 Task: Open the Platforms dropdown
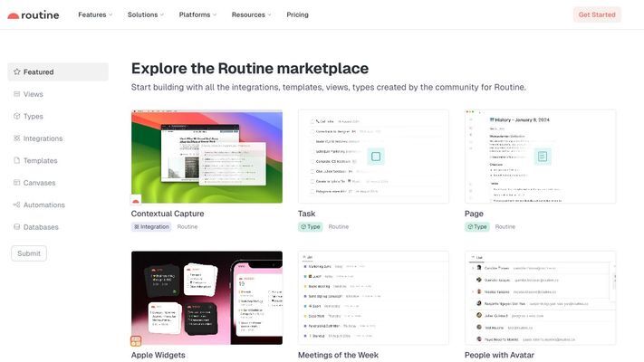tap(197, 14)
